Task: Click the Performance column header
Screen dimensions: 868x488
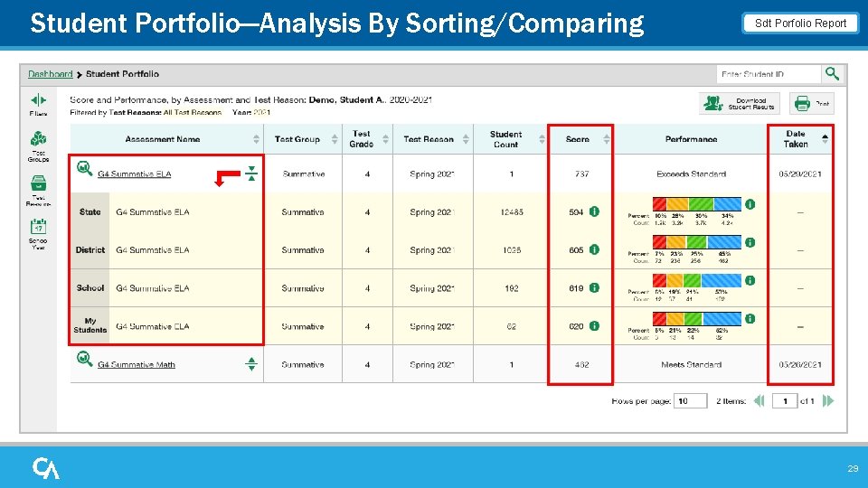Action: (691, 139)
